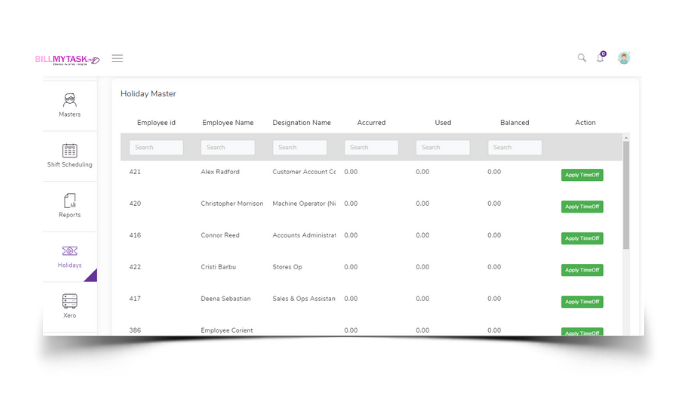Apply TimeOff for Cristi Barbu
Screen dimensions: 700x400
point(582,270)
